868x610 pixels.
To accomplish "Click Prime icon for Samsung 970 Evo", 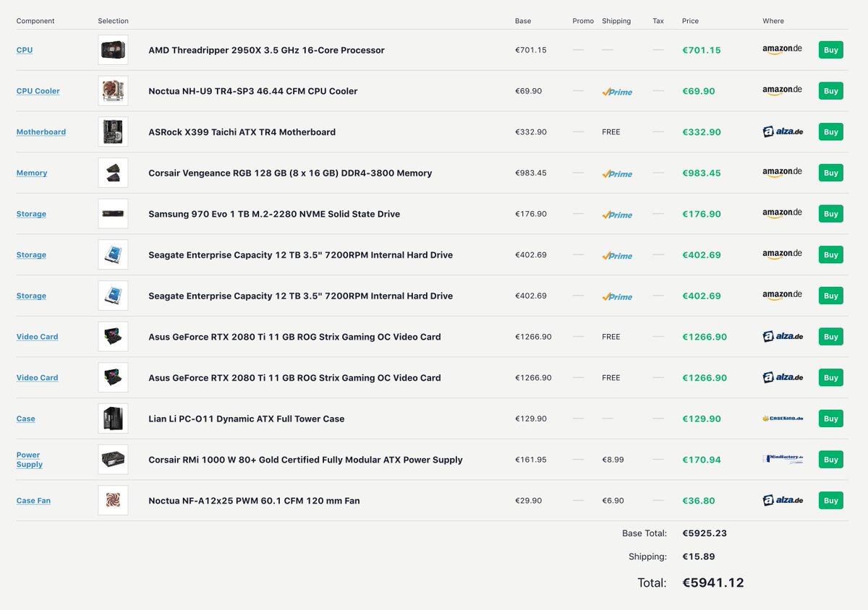I will click(x=617, y=215).
